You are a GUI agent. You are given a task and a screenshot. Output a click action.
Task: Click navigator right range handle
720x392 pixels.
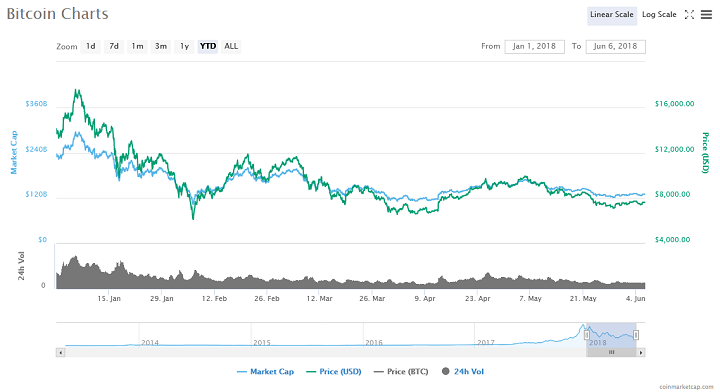pyautogui.click(x=636, y=335)
